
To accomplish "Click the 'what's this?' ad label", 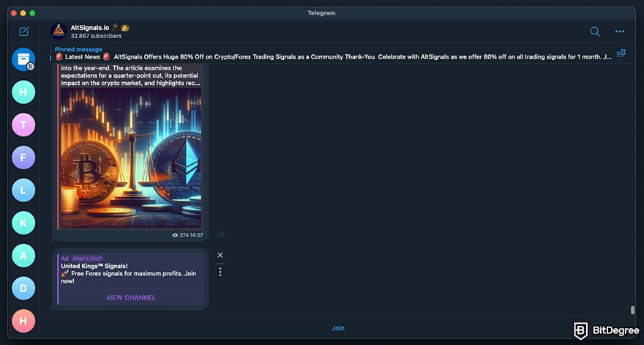I will [87, 259].
